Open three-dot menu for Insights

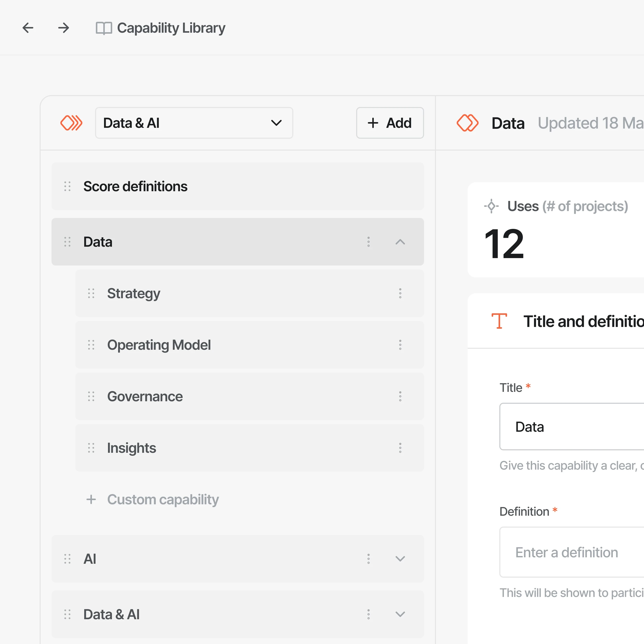click(x=400, y=448)
